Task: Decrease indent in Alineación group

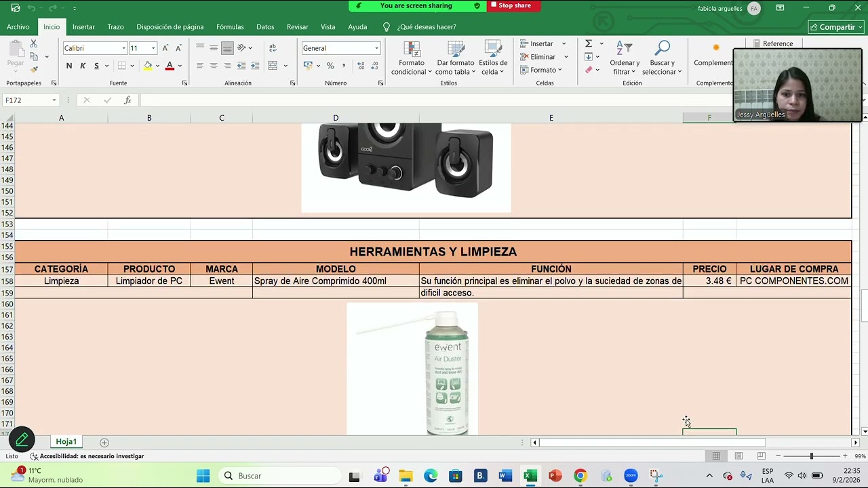Action: click(x=241, y=66)
